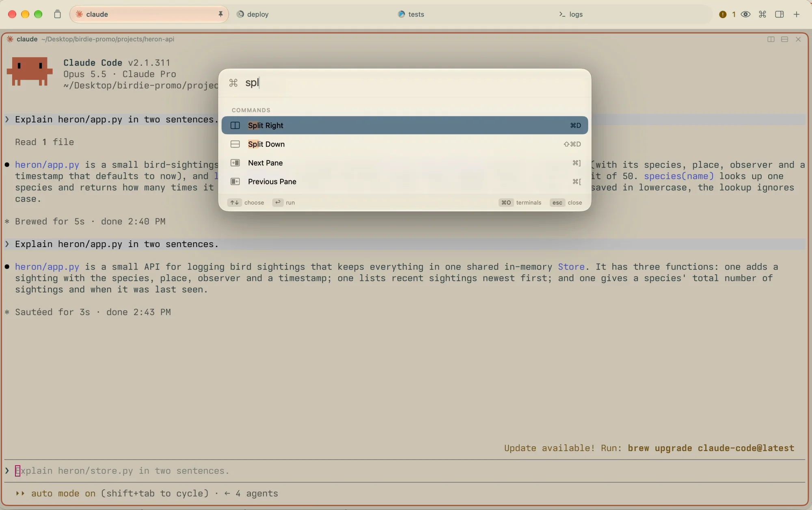
Task: Add a new tab with plus icon
Action: pyautogui.click(x=797, y=14)
